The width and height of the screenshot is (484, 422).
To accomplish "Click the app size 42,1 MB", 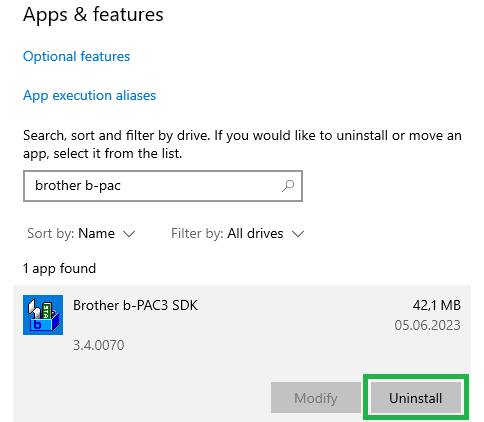I will 437,305.
